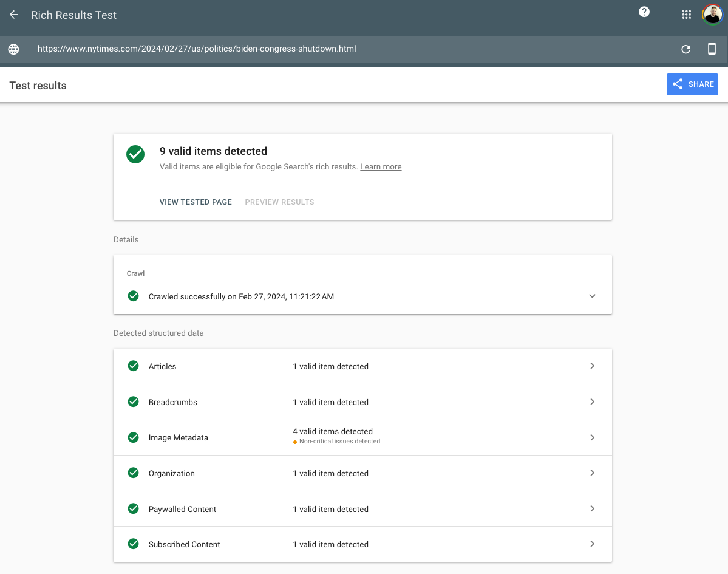Select the Preview Results tab
728x574 pixels.
pos(279,202)
